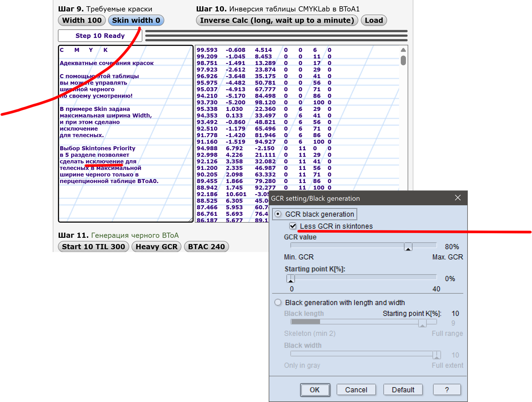Click the Width 100 button

[x=82, y=20]
